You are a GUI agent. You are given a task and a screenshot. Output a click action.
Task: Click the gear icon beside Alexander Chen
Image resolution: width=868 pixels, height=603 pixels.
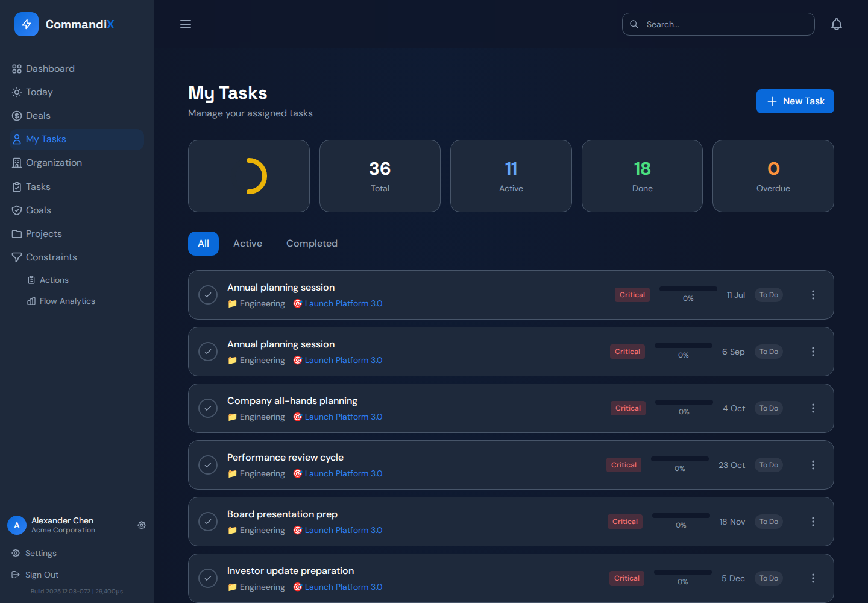click(142, 525)
